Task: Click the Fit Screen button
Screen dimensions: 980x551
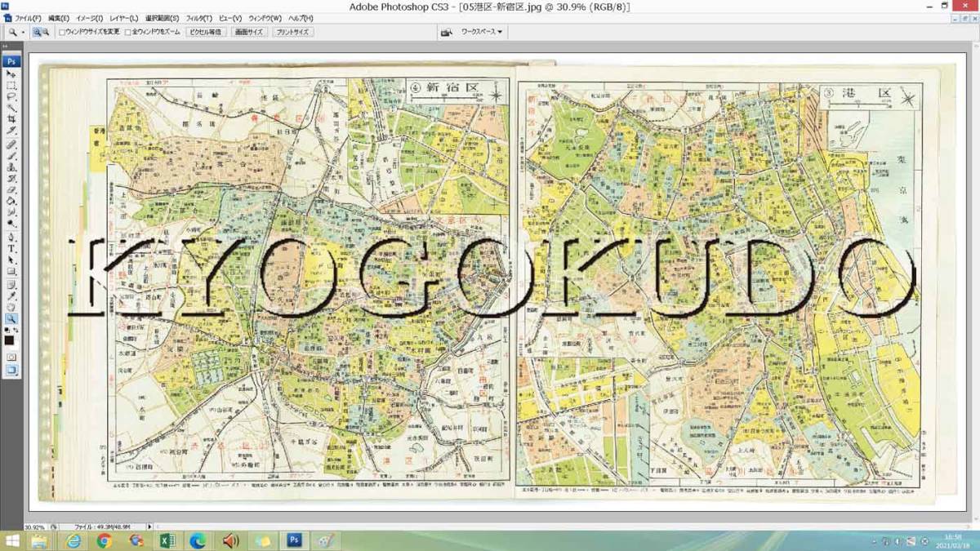Action: [248, 32]
